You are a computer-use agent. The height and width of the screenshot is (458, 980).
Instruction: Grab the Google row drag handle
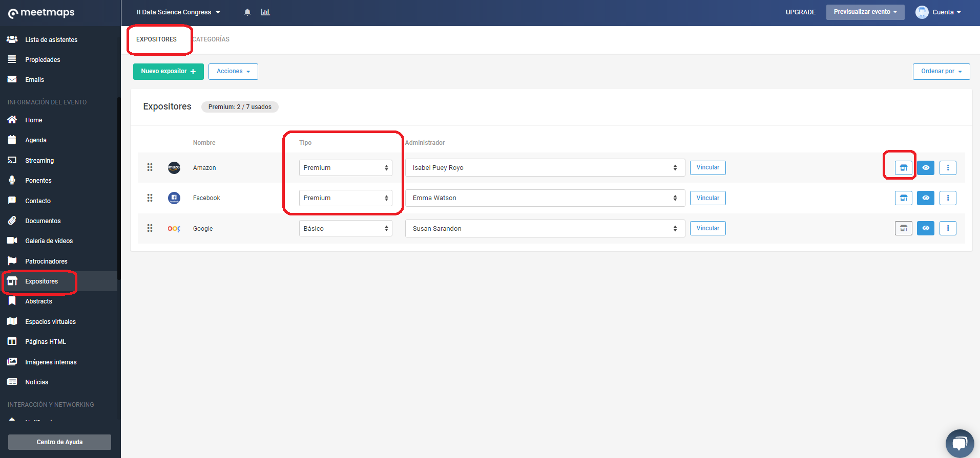click(150, 228)
